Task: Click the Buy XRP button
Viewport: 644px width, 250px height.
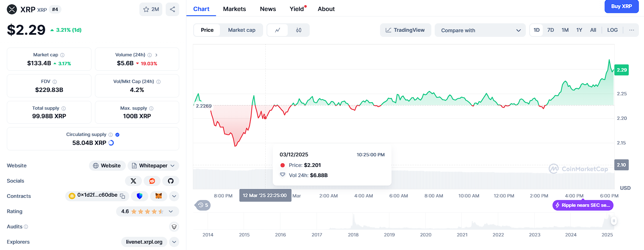Action: coord(622,6)
